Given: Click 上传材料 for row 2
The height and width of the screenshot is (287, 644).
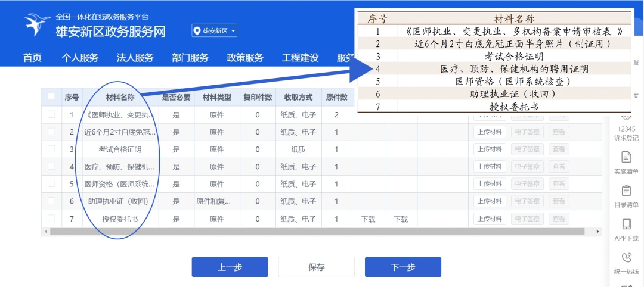Looking at the screenshot, I should pos(490,132).
